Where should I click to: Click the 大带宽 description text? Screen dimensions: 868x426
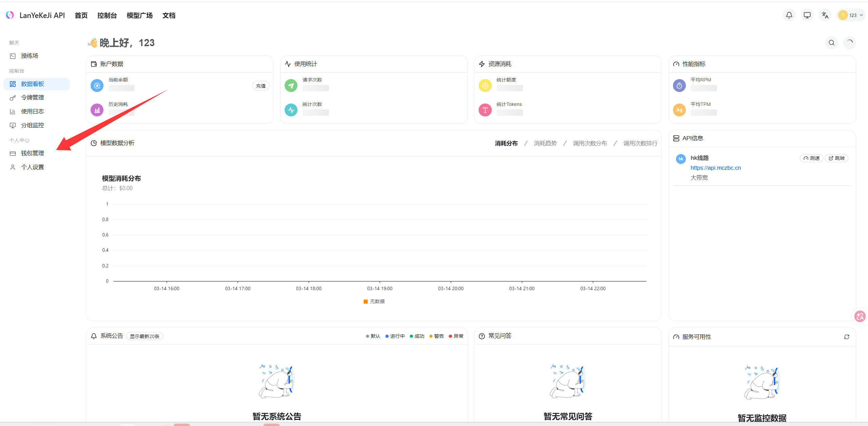(699, 178)
